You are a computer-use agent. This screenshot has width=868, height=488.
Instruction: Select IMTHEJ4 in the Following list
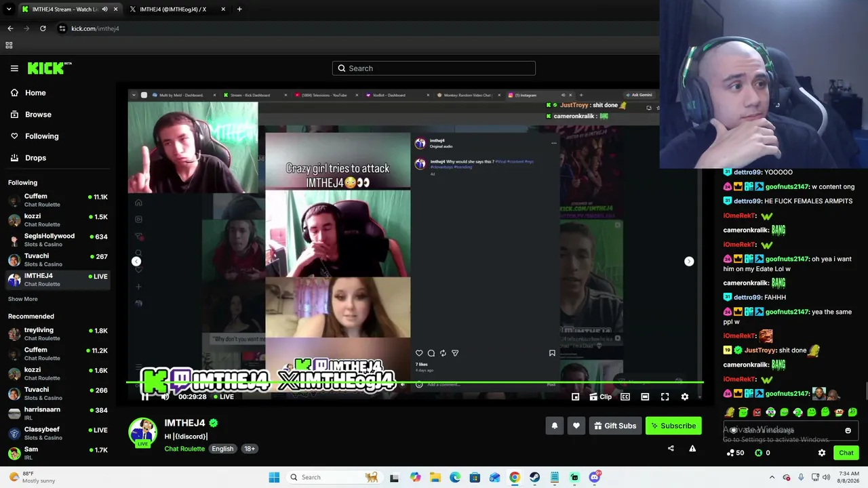(58, 279)
